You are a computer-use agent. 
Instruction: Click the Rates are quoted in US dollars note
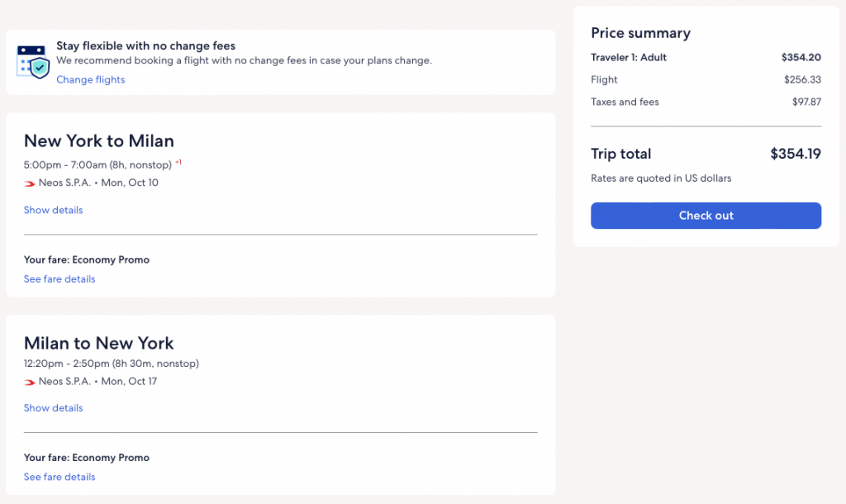coord(661,178)
